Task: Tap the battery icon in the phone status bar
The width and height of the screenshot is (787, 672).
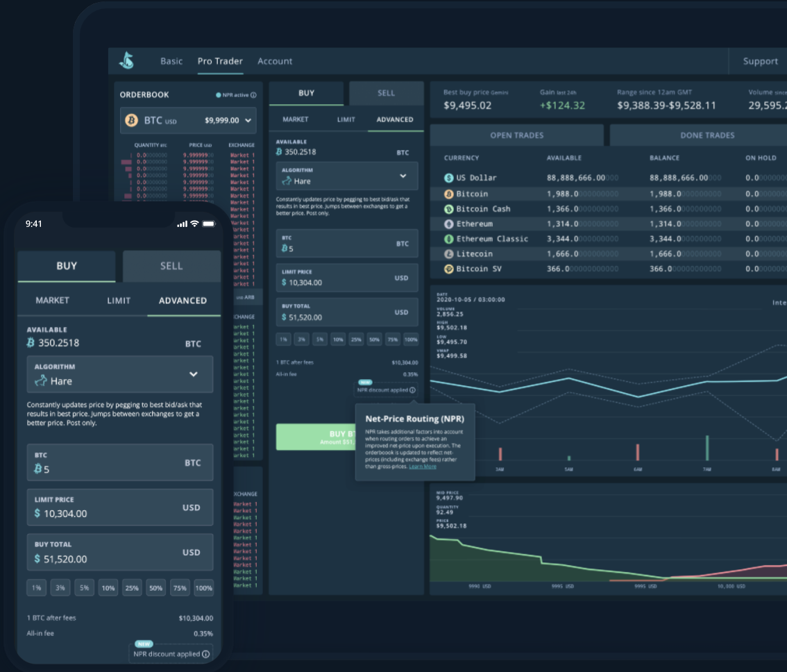Action: pos(209,224)
